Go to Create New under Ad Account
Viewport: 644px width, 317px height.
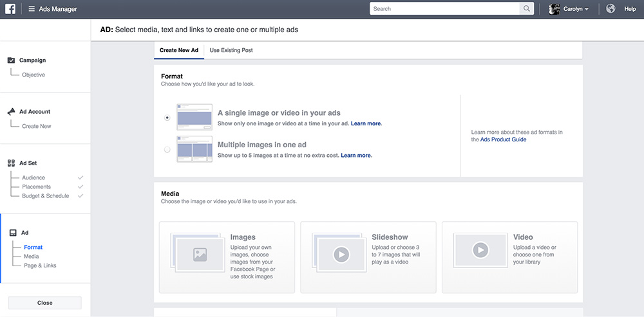tap(37, 126)
